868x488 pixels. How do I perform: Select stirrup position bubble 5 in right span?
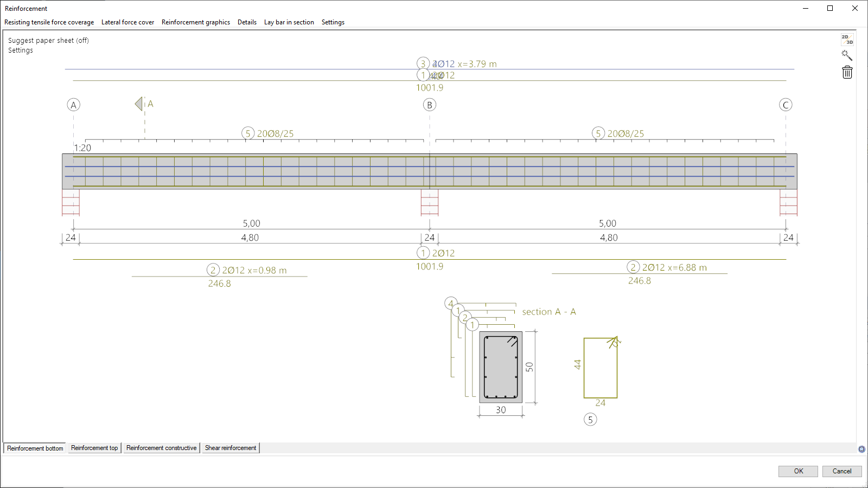point(598,133)
